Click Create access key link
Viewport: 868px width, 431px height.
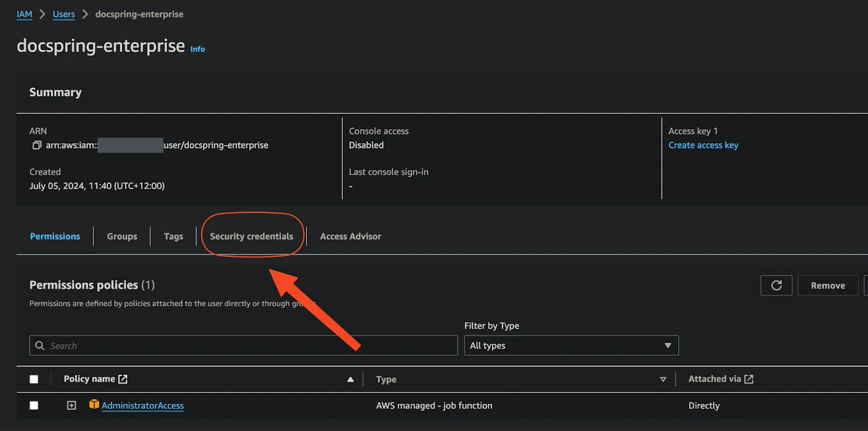pos(703,145)
